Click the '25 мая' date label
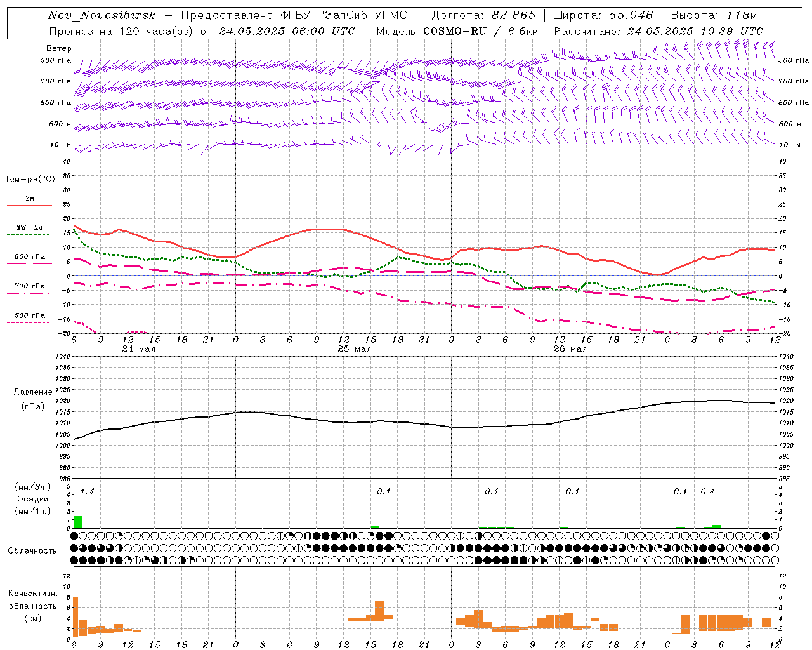Image resolution: width=812 pixels, height=650 pixels. click(x=354, y=349)
